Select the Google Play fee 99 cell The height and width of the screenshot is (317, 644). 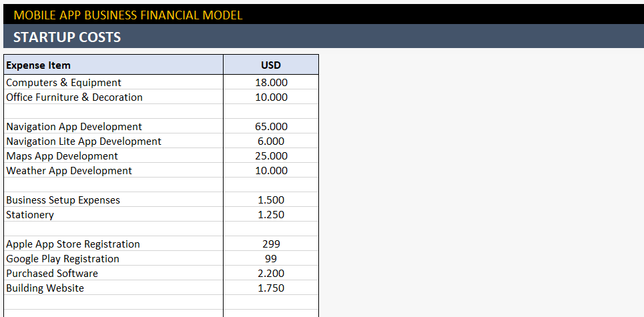click(271, 259)
